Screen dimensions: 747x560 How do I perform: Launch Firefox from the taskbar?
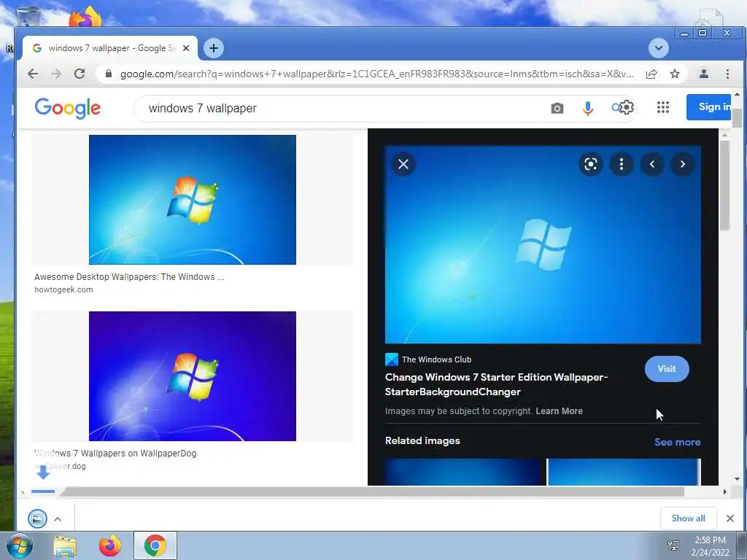[x=110, y=545]
